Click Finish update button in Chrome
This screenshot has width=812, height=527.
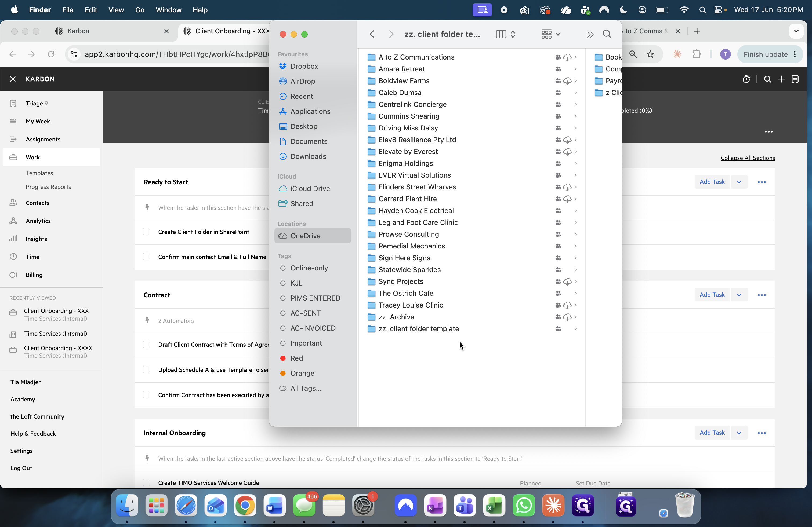[770, 54]
